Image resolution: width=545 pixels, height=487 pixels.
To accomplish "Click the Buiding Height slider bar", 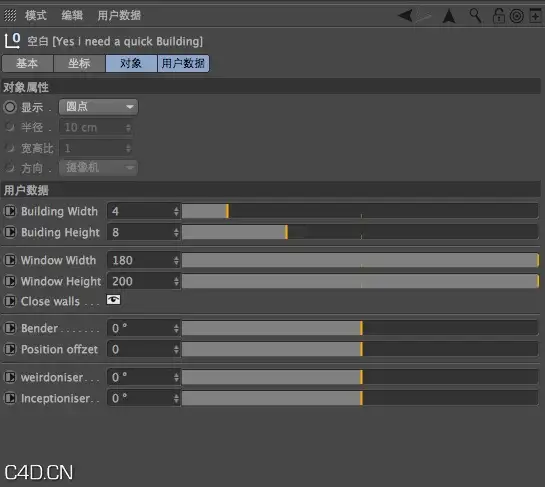I will (x=360, y=232).
